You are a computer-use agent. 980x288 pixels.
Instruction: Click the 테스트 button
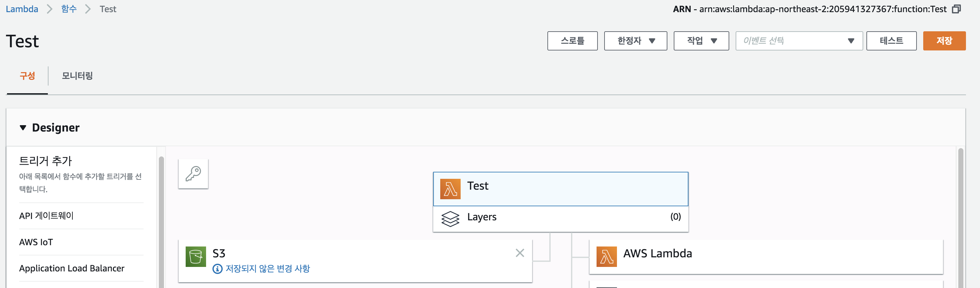coord(891,41)
